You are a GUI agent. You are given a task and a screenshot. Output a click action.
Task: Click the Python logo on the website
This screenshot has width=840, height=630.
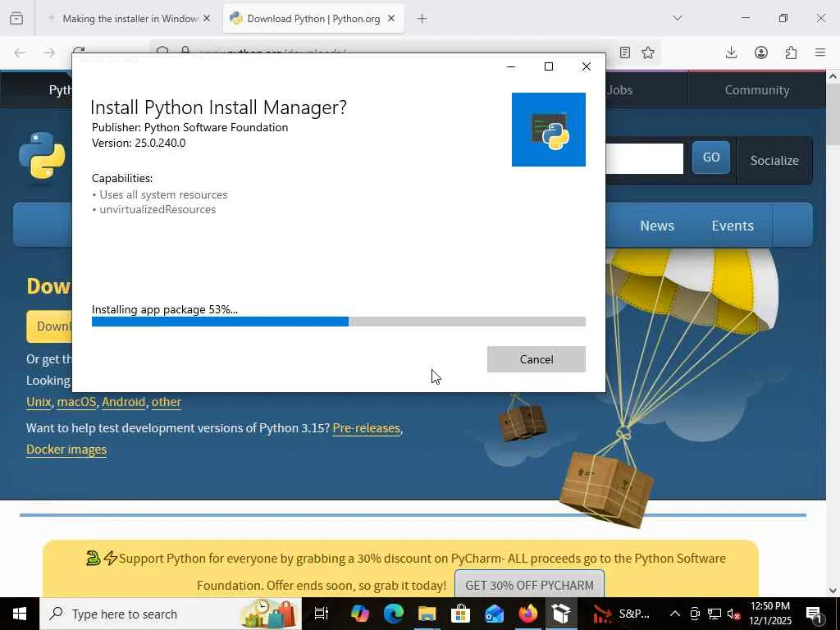(42, 155)
